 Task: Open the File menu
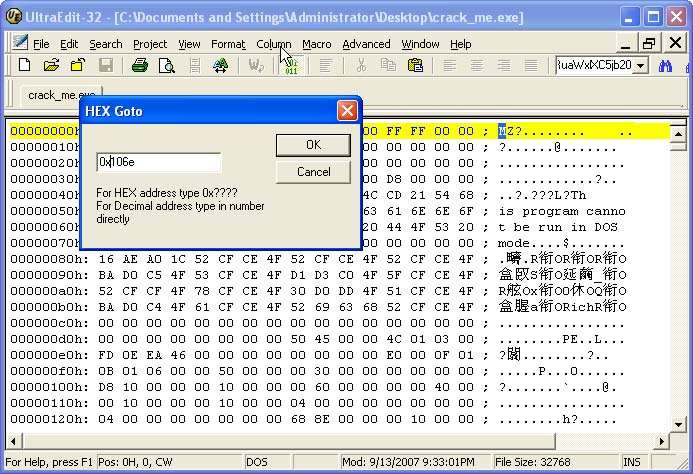click(x=41, y=44)
